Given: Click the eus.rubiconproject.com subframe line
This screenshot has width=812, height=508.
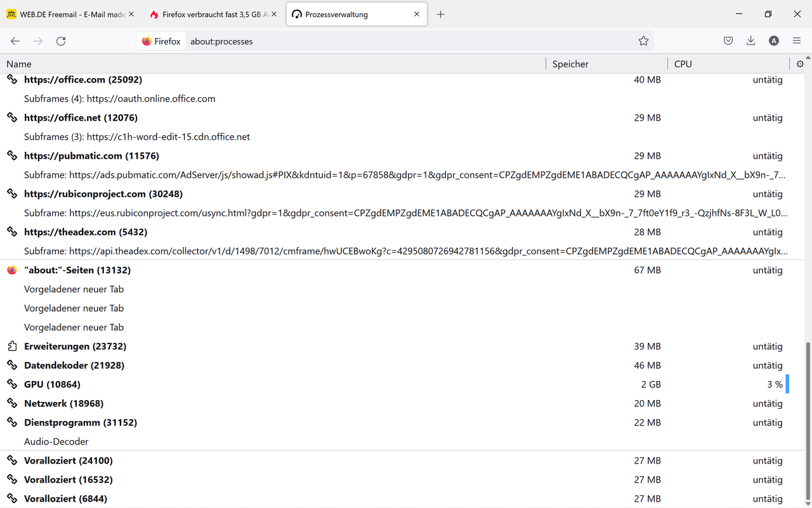Looking at the screenshot, I should (x=406, y=213).
